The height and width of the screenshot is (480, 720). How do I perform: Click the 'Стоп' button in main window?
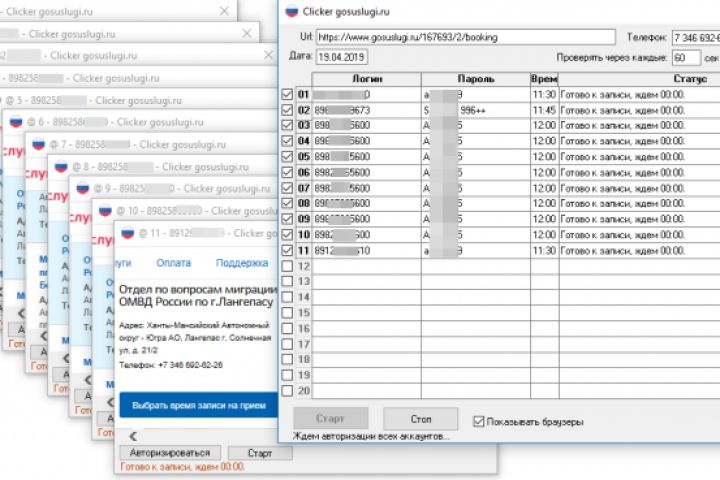pos(421,419)
